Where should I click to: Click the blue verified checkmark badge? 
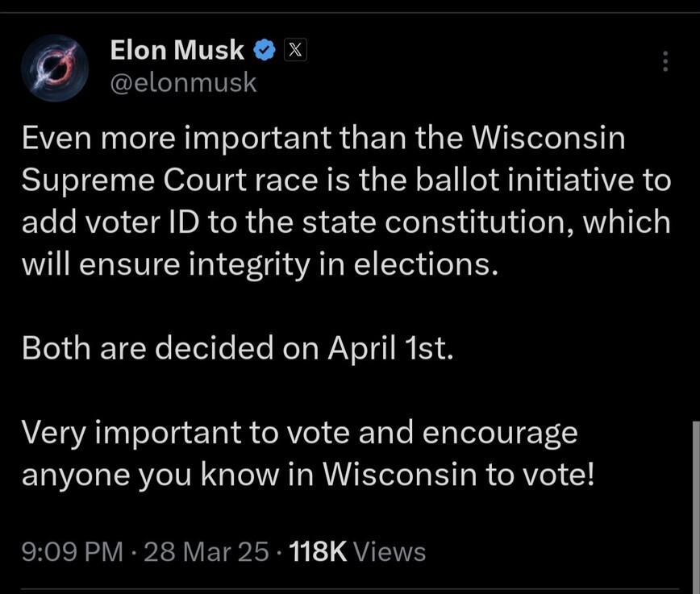tap(265, 51)
